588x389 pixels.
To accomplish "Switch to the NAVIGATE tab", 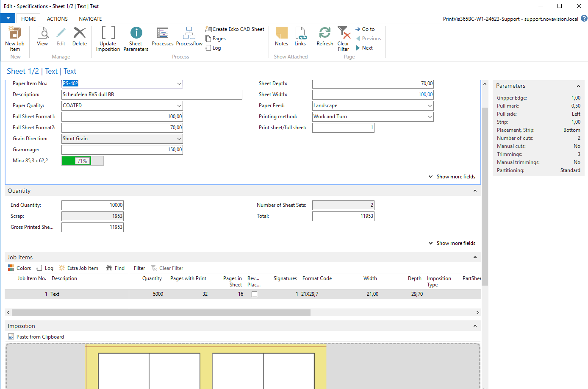I will coord(90,19).
